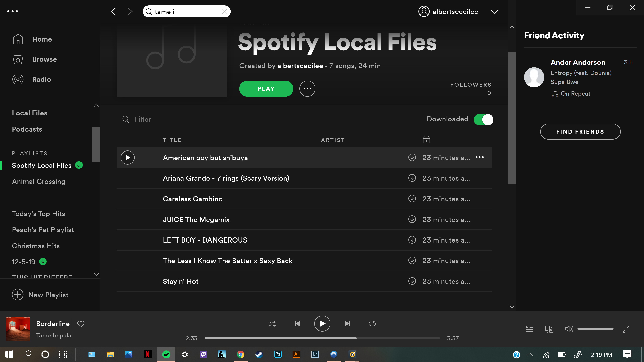Open the Christmas Hits playlist
The image size is (644, 362).
pos(36,246)
